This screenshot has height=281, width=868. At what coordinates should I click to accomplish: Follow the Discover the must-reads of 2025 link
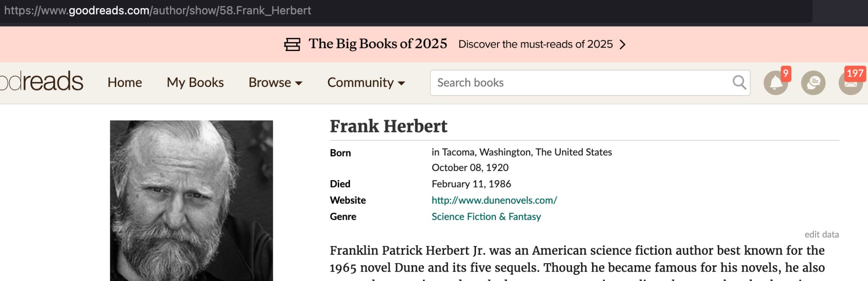[x=535, y=44]
